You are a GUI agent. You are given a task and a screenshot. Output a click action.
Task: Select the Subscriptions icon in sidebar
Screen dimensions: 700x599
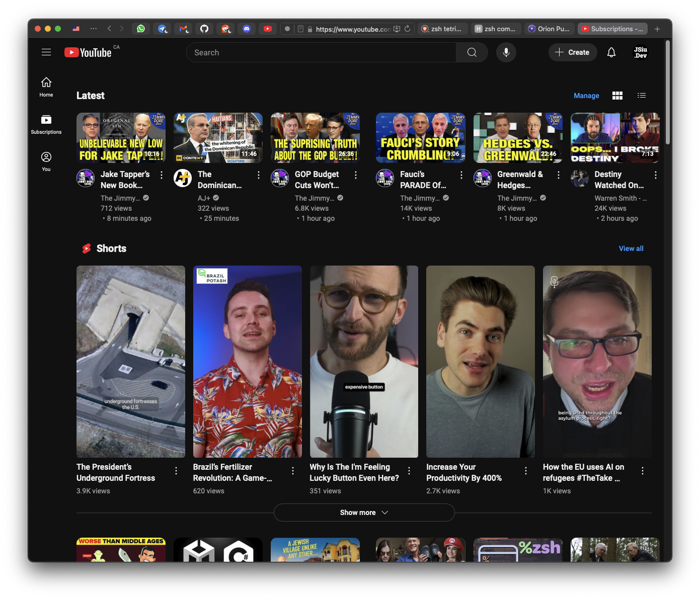coord(46,122)
